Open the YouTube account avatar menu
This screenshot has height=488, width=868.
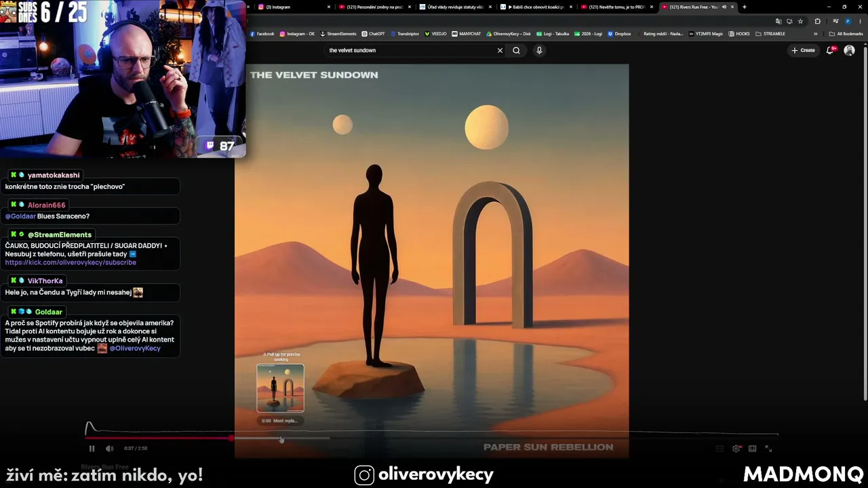pos(849,50)
